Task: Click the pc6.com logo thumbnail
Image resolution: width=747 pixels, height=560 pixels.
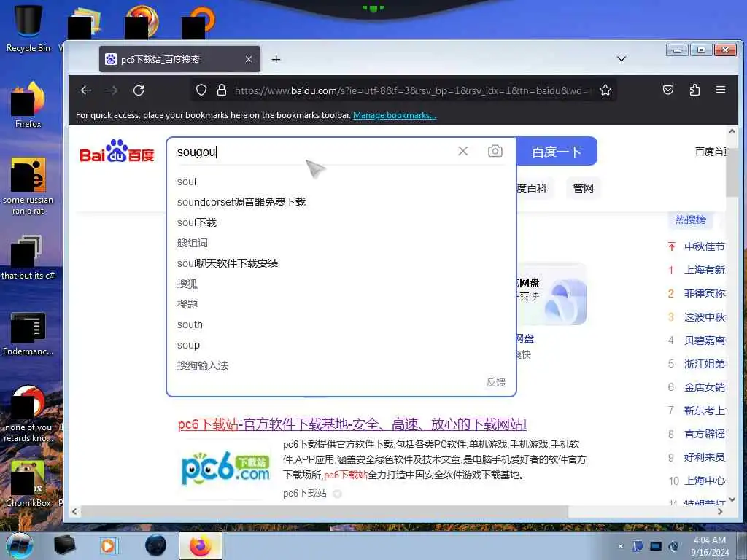Action: click(x=226, y=469)
